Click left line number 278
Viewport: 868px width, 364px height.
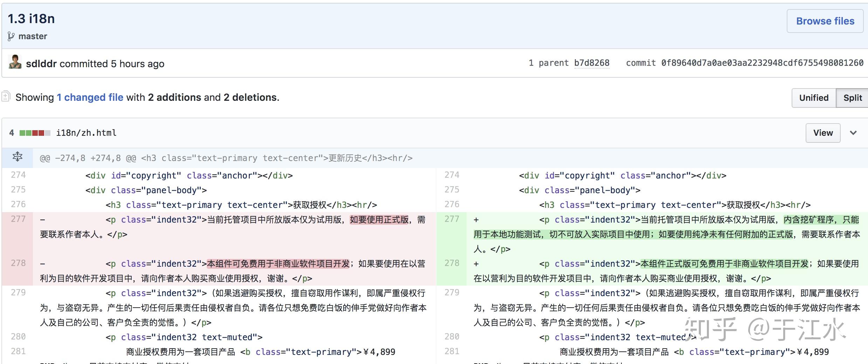[x=18, y=263]
